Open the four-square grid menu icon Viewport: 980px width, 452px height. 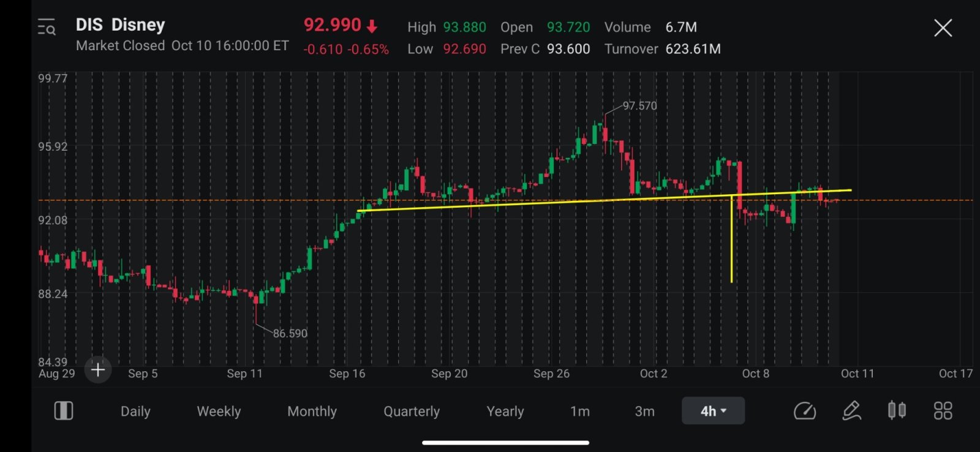[943, 411]
